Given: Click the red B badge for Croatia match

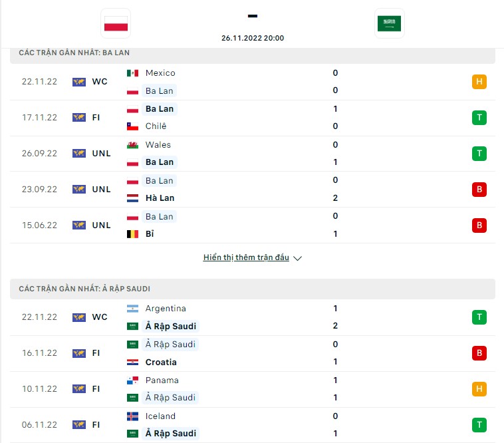Looking at the screenshot, I should 479,353.
